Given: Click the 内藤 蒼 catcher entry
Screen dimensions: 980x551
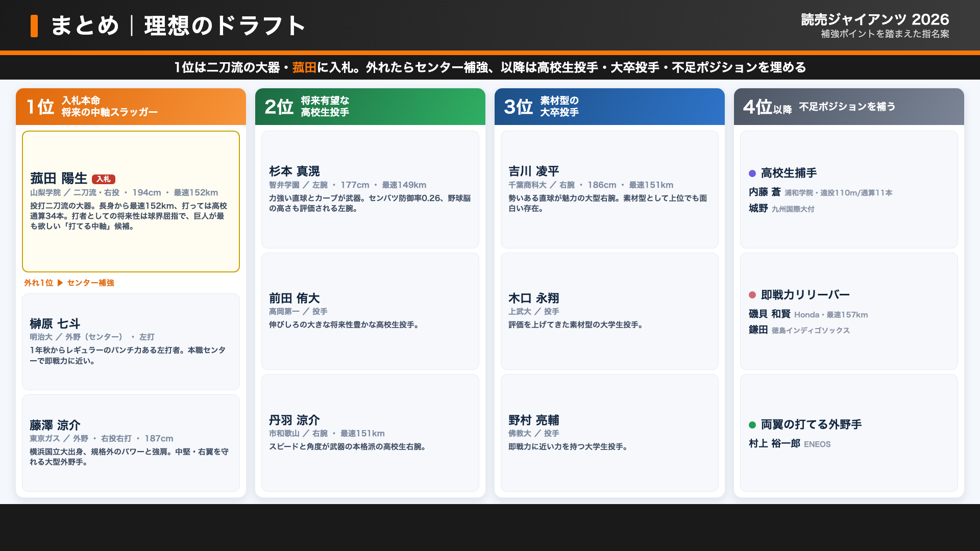Looking at the screenshot, I should [820, 192].
